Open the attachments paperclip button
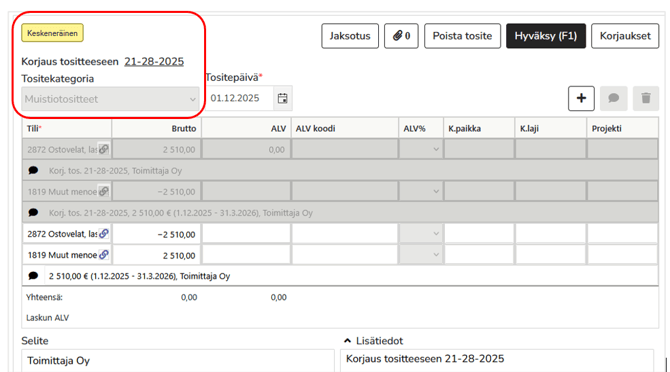This screenshot has height=372, width=670. coord(401,36)
